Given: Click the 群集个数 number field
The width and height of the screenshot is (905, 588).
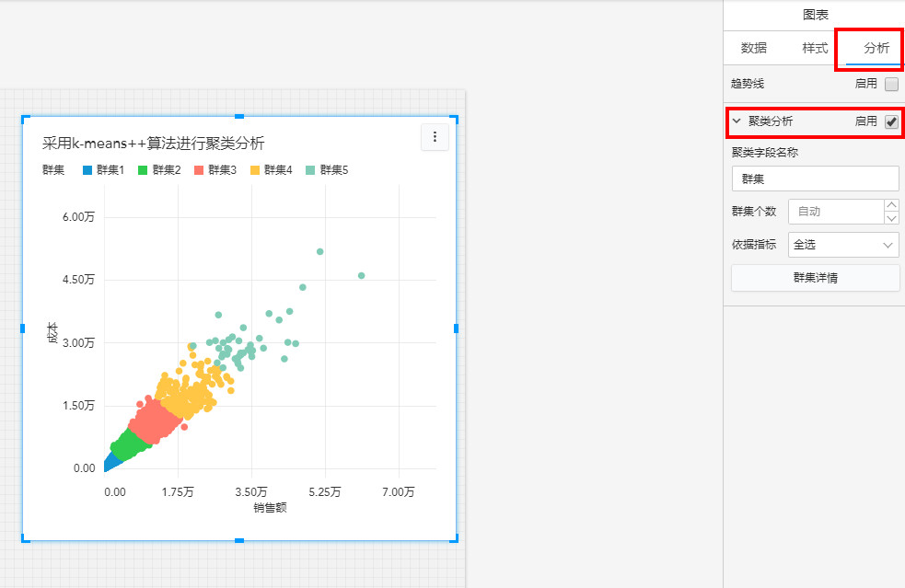Looking at the screenshot, I should 835,212.
